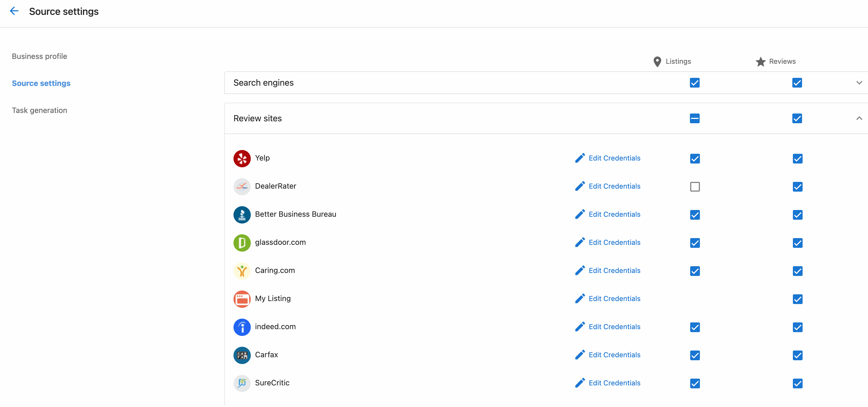Screen dimensions: 868x407
Task: Uncheck the indeed.com Listings checkbox
Action: coord(695,327)
